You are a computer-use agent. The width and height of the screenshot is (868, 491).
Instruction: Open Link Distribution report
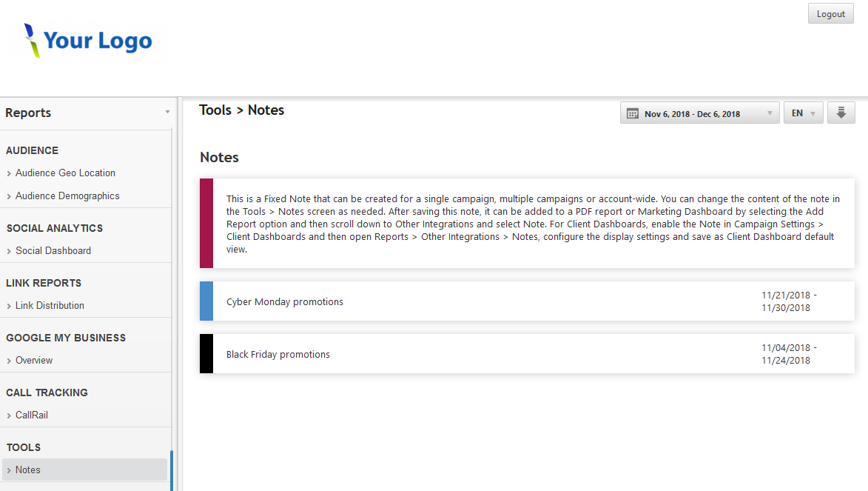click(50, 306)
